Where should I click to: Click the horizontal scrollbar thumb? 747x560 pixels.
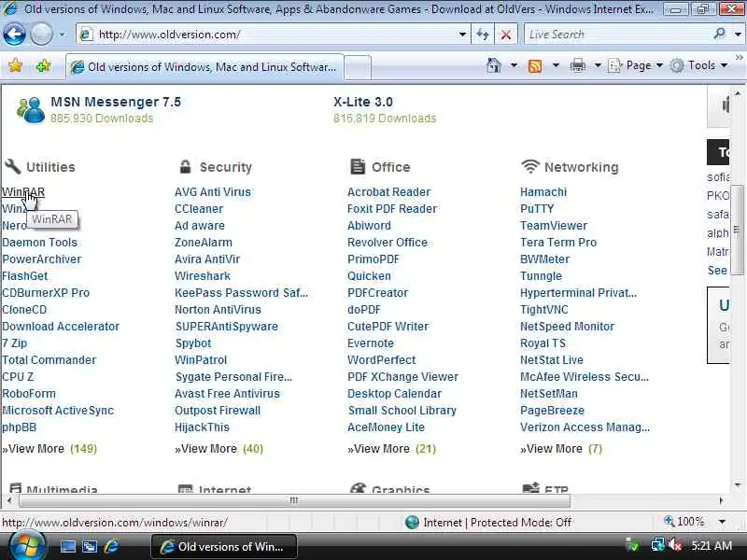(294, 500)
